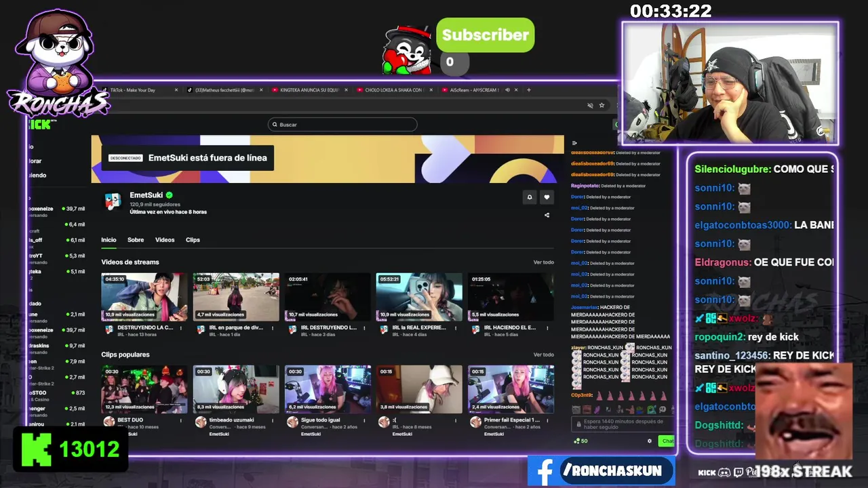Open options menu for IRL en parque de div... video
Screen dimensions: 868x488
273,328
